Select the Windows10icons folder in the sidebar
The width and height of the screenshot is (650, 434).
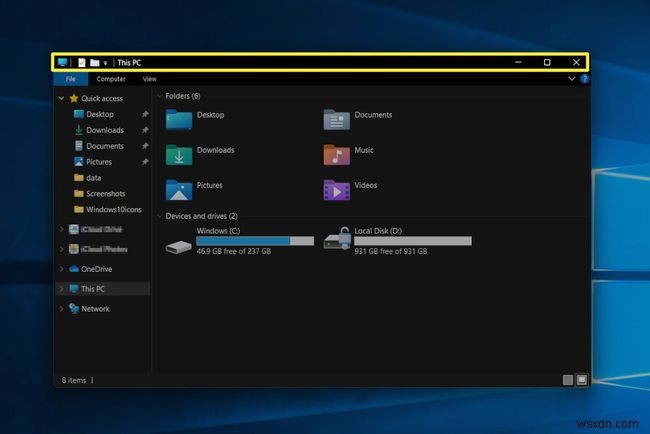coord(114,209)
